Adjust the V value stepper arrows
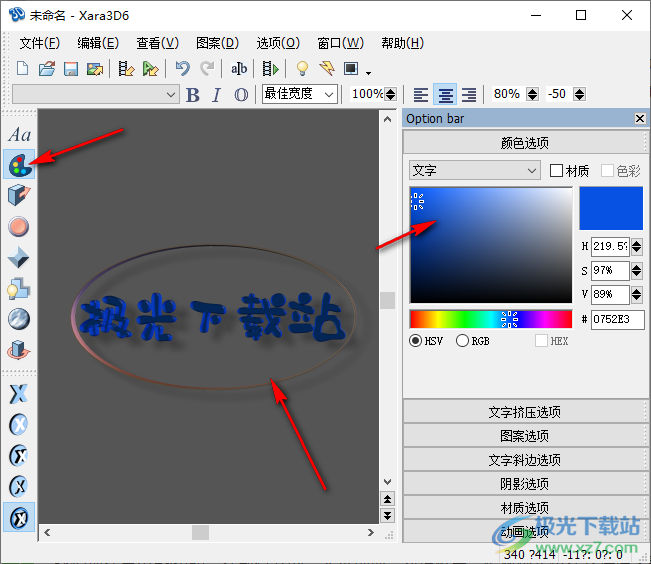Image resolution: width=651 pixels, height=564 pixels. pyautogui.click(x=636, y=295)
